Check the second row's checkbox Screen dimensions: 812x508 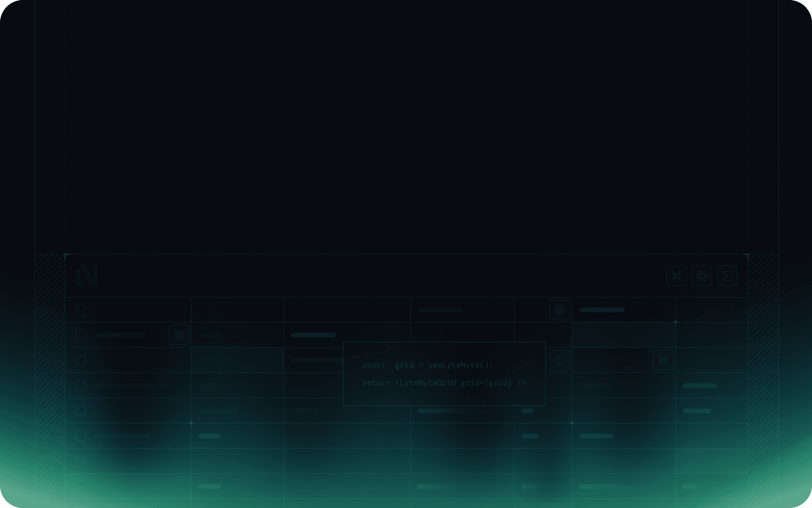point(81,335)
